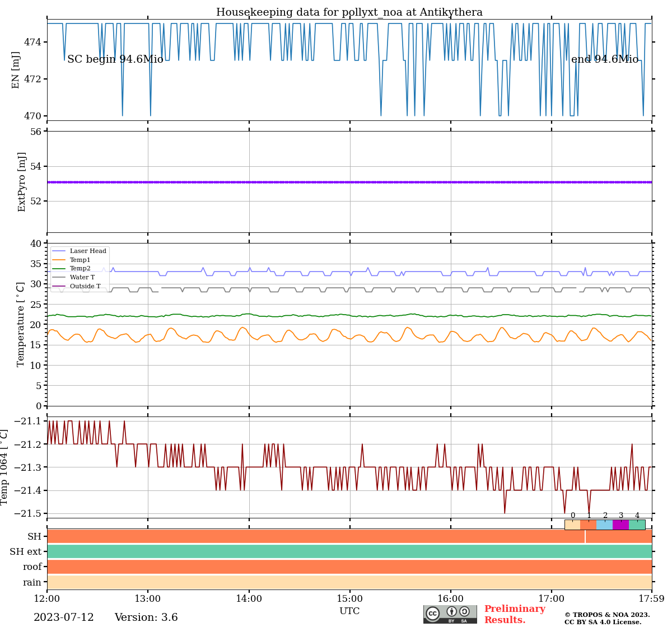Click the 'ExtPyro [mJ]' axis label

click(x=22, y=182)
